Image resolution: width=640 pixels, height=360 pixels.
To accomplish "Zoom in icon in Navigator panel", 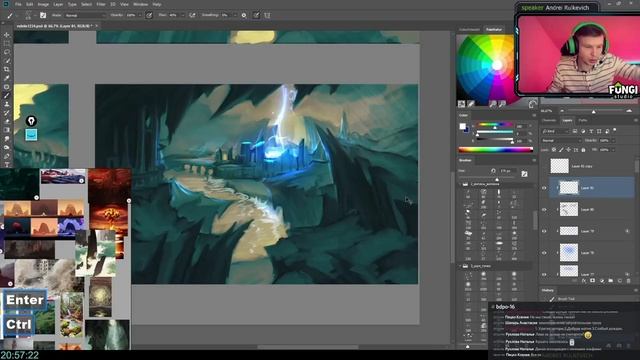I will (629, 111).
